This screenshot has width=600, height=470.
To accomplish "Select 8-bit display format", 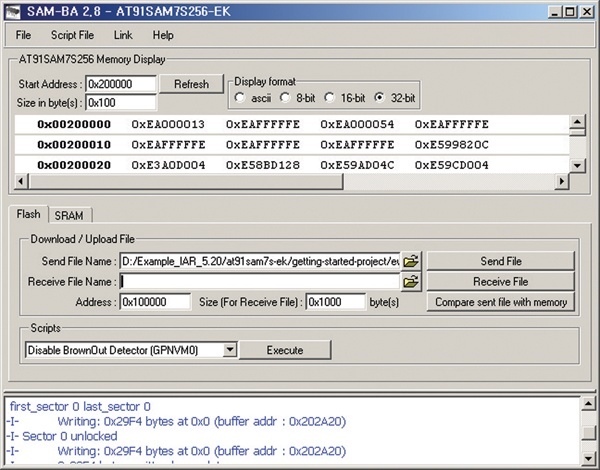I will click(285, 98).
